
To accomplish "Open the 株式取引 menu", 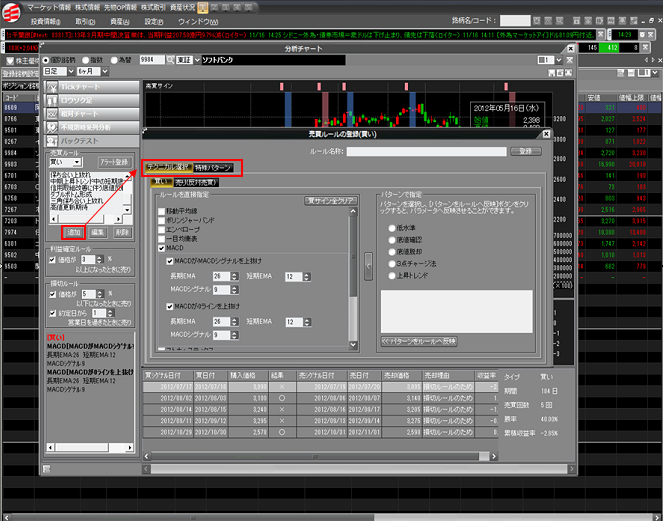I will click(x=153, y=7).
